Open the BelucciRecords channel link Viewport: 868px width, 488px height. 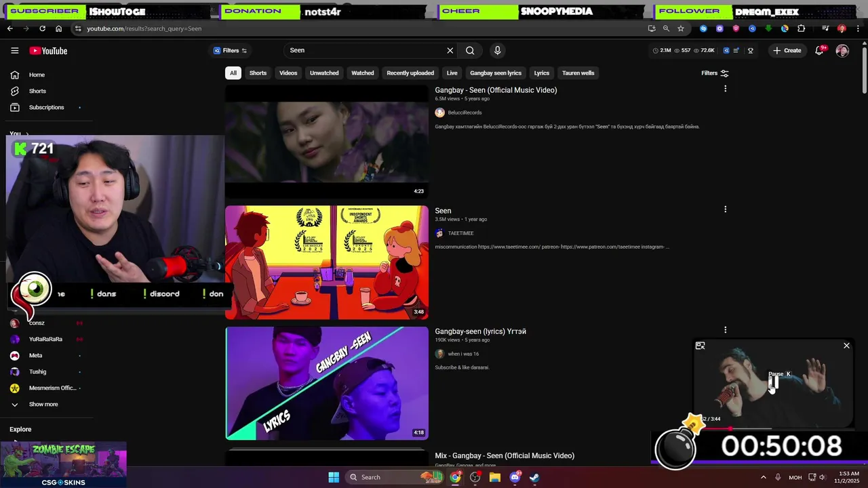click(x=465, y=113)
